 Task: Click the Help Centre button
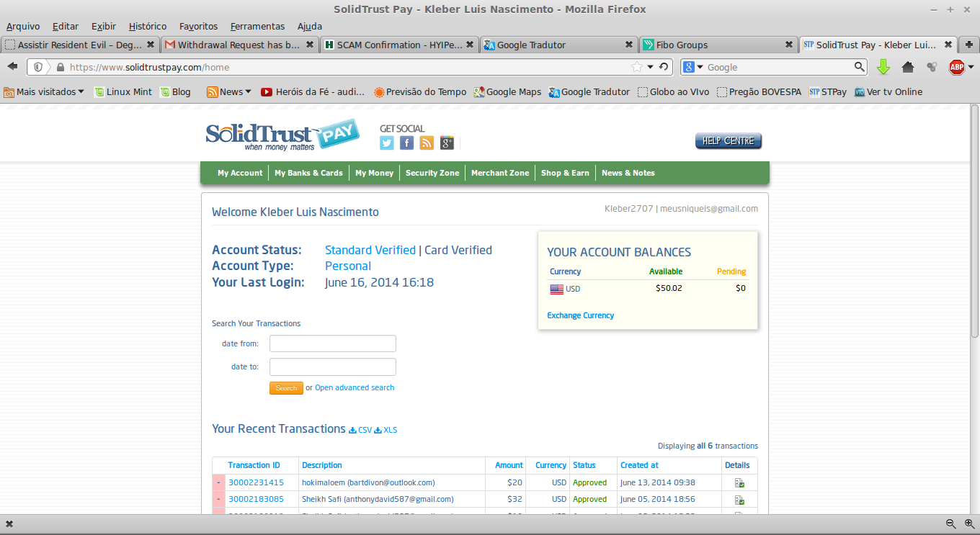(x=728, y=141)
